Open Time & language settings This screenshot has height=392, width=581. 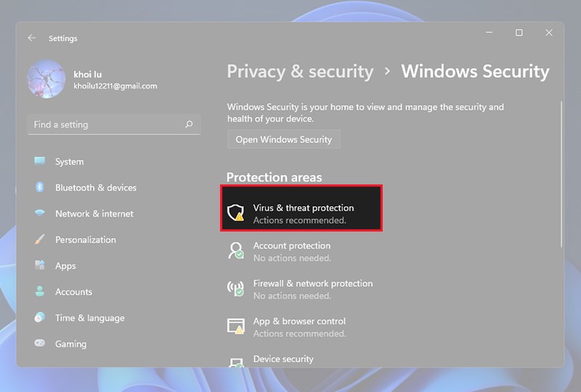click(x=89, y=318)
